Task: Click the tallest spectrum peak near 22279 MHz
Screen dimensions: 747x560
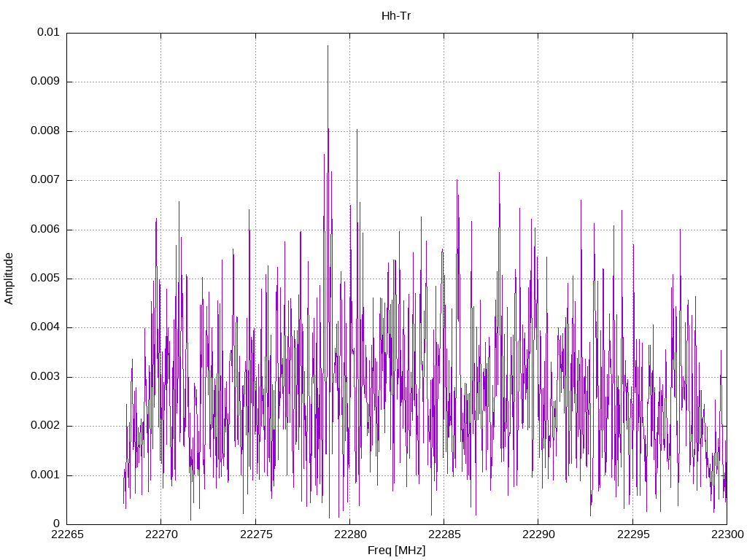Action: pos(328,47)
